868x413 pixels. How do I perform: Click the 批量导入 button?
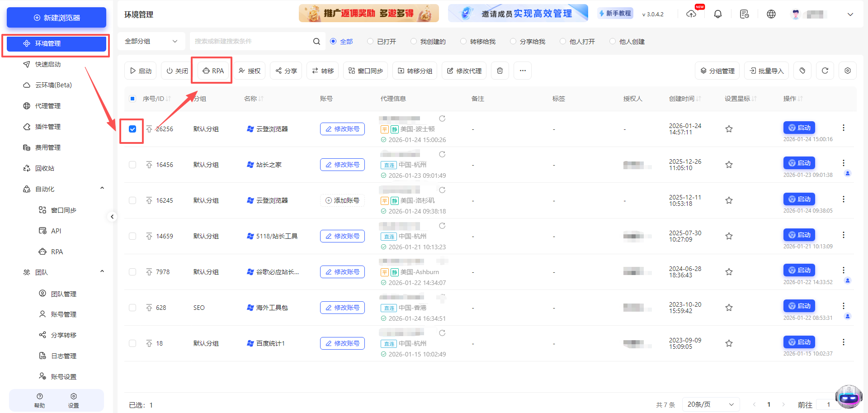click(766, 71)
